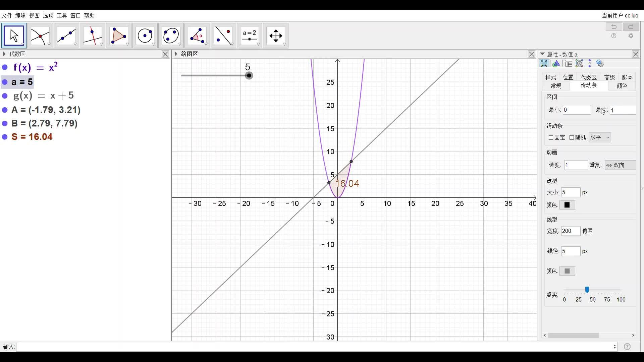644x362 pixels.
Task: Select the Line through two points tool
Action: [66, 36]
